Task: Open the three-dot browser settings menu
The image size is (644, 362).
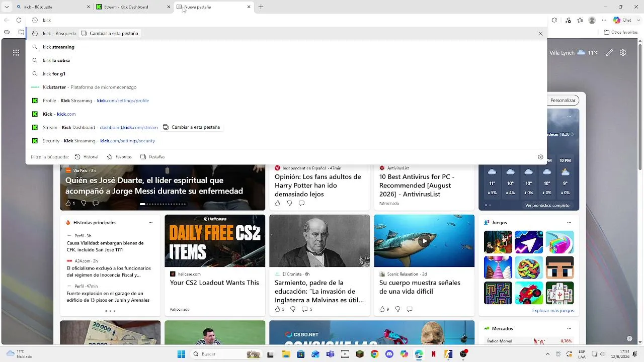Action: [x=604, y=20]
